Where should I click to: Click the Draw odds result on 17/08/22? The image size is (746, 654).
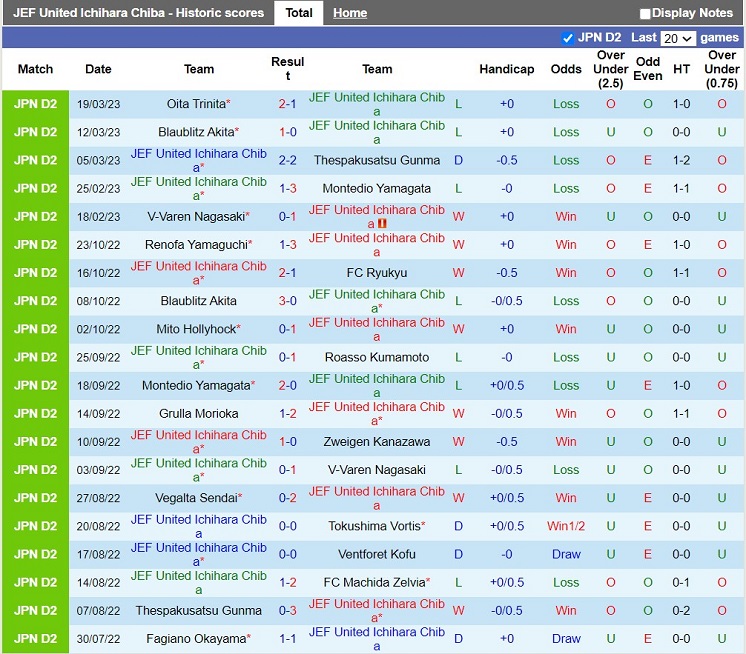566,554
